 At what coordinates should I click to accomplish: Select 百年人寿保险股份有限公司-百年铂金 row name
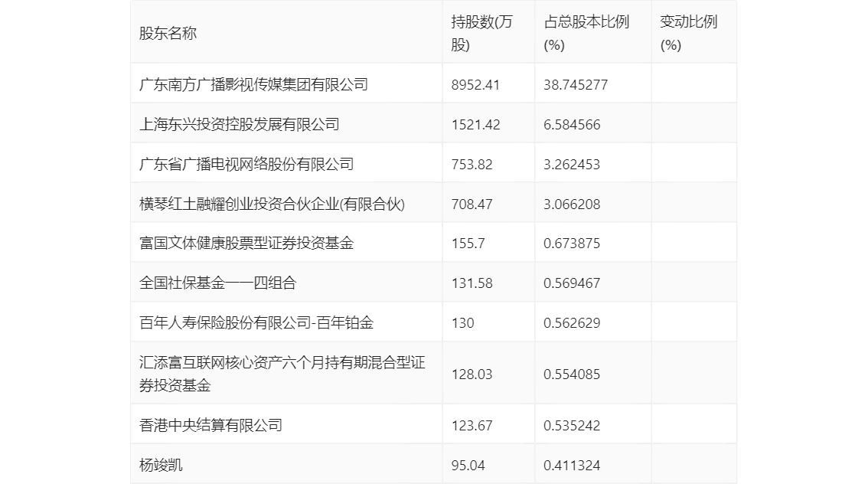(x=256, y=323)
